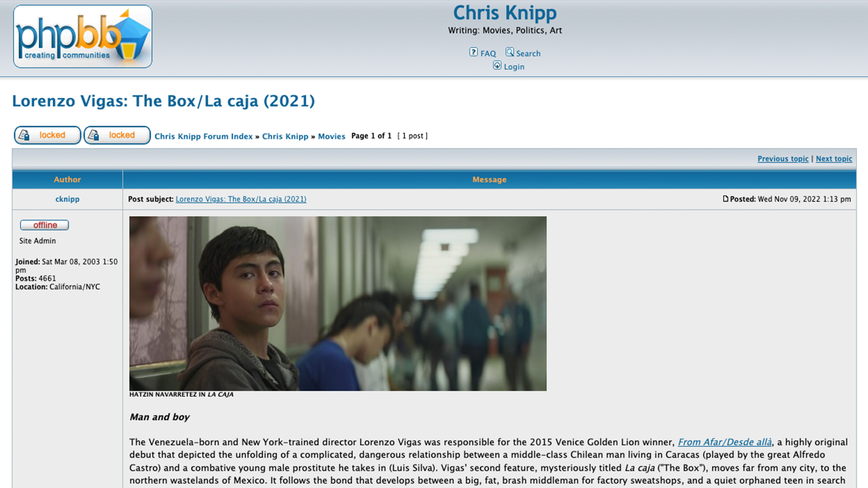Click the La Caja film still image
Screen dimensions: 868x488
tap(338, 304)
